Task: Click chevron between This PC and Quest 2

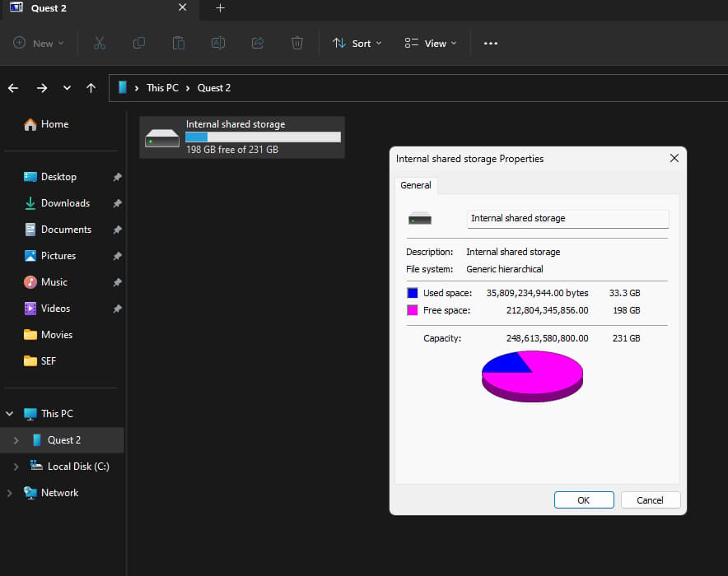Action: (x=188, y=88)
